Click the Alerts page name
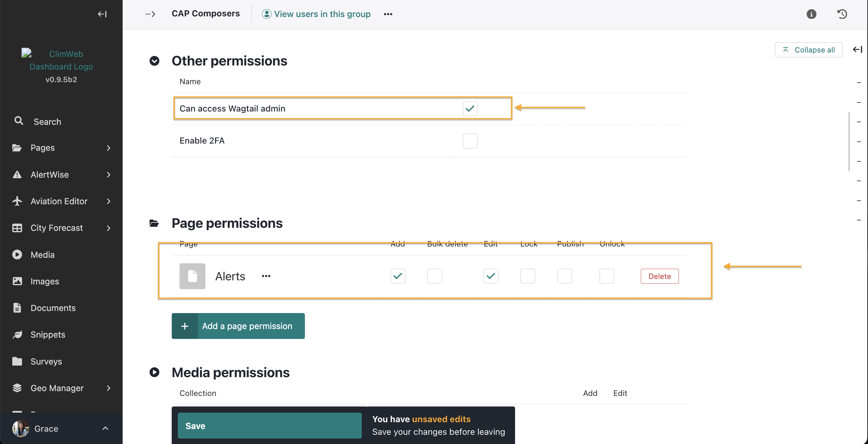The height and width of the screenshot is (444, 868). pyautogui.click(x=230, y=276)
